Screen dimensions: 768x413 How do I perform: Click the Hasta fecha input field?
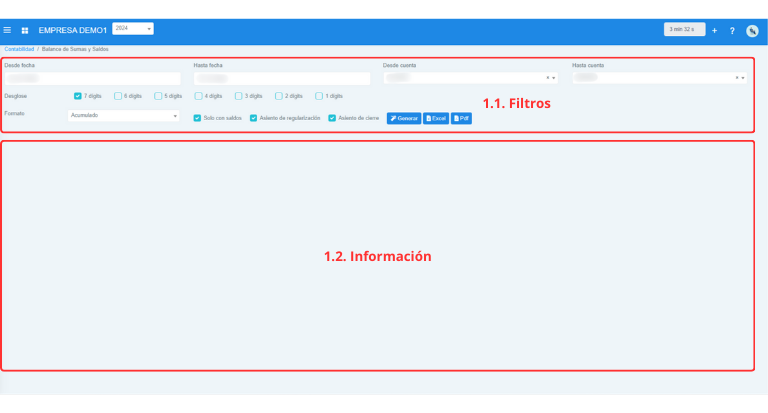coord(282,78)
